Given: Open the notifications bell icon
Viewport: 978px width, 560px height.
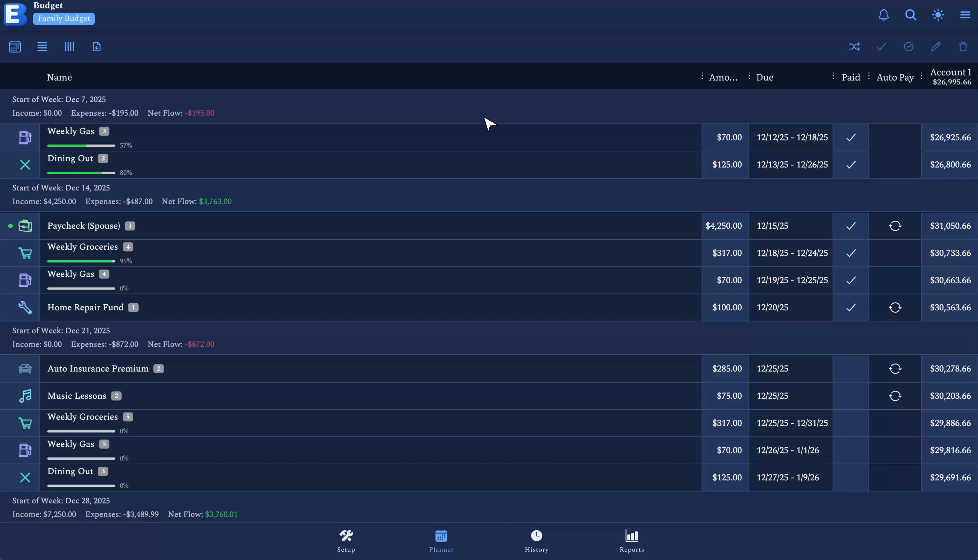Looking at the screenshot, I should point(883,15).
